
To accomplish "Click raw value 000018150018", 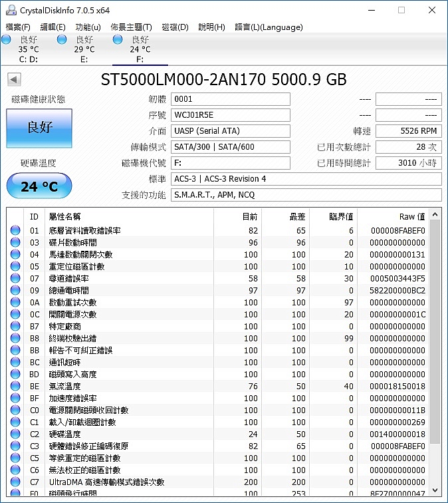I will (x=397, y=386).
